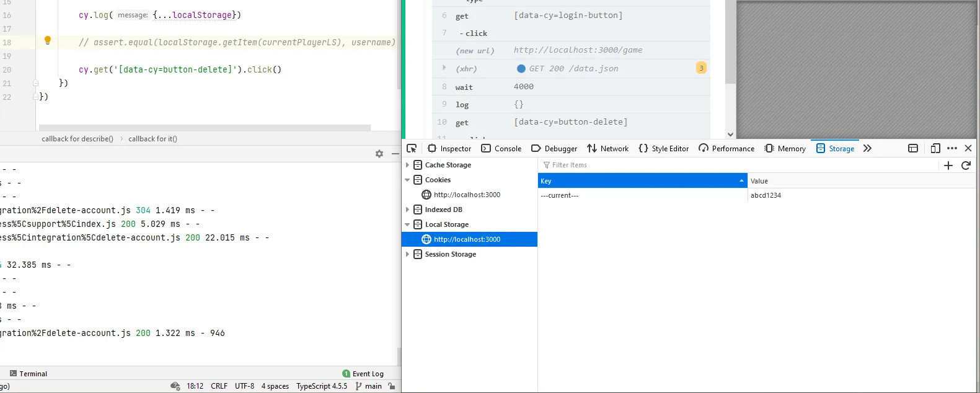The width and height of the screenshot is (980, 393).
Task: Click the 'callback for describe()' breadcrumb
Action: [x=77, y=139]
